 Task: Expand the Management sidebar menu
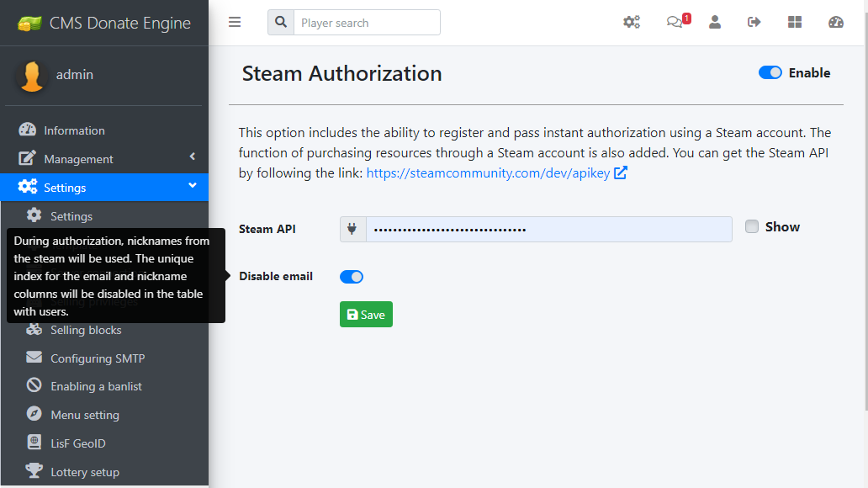[x=104, y=159]
